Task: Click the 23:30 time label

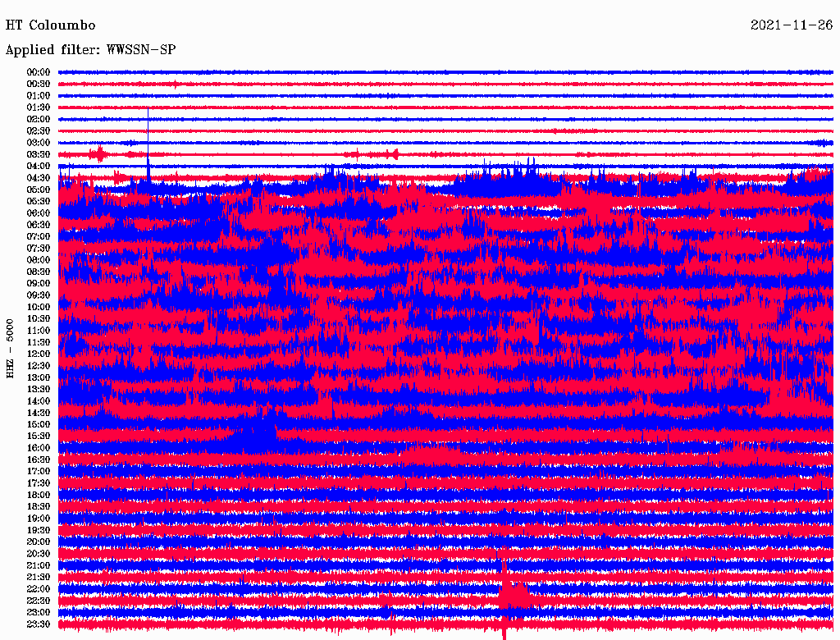Action: click(x=39, y=624)
